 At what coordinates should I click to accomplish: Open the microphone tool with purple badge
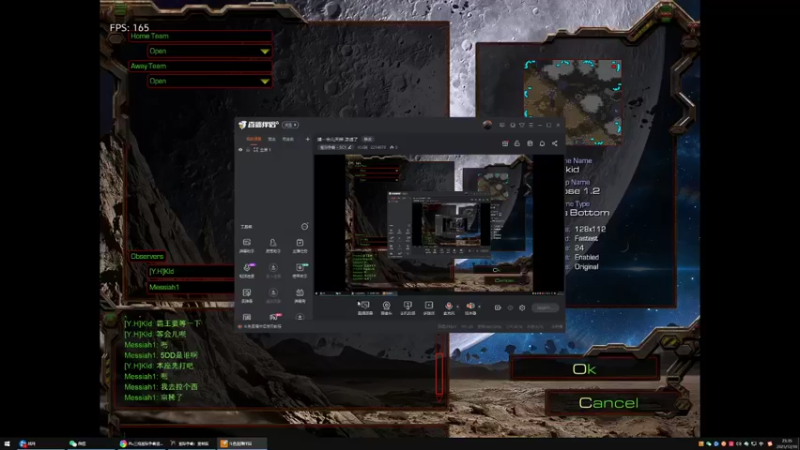[247, 270]
